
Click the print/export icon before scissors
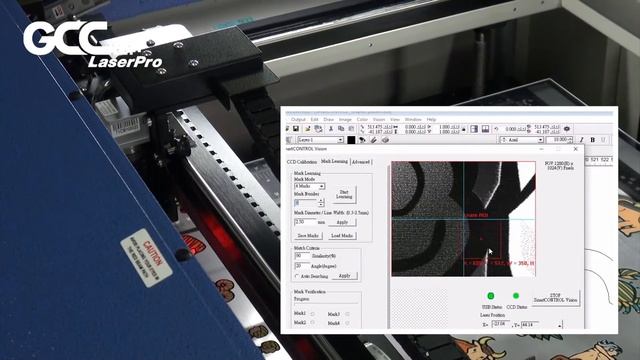pyautogui.click(x=318, y=129)
